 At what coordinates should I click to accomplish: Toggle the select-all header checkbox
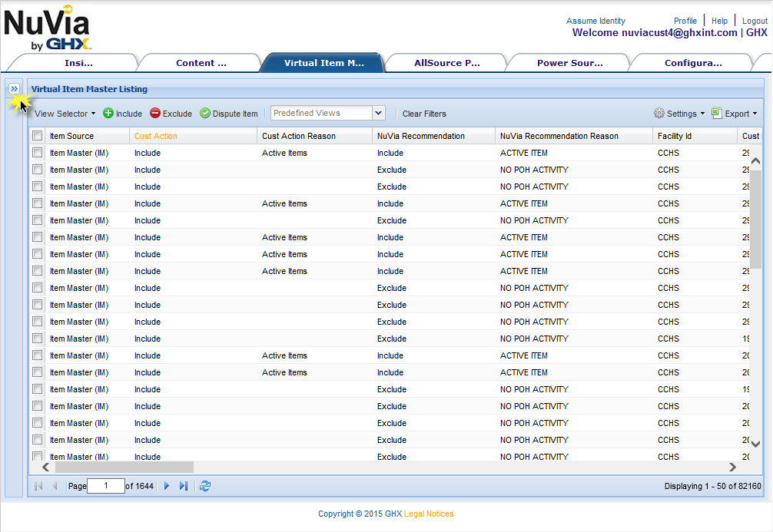[37, 135]
